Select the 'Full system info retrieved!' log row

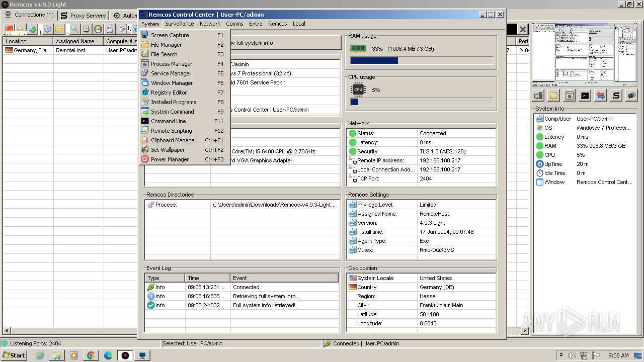(242, 305)
